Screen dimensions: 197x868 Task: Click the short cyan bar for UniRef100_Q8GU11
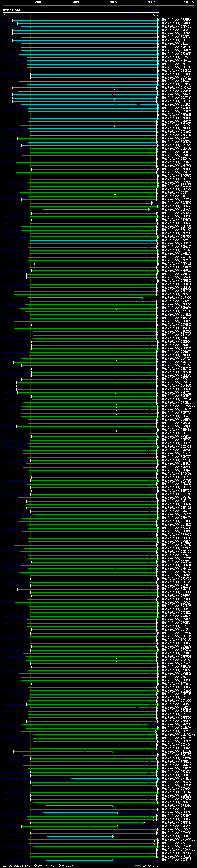point(80,836)
